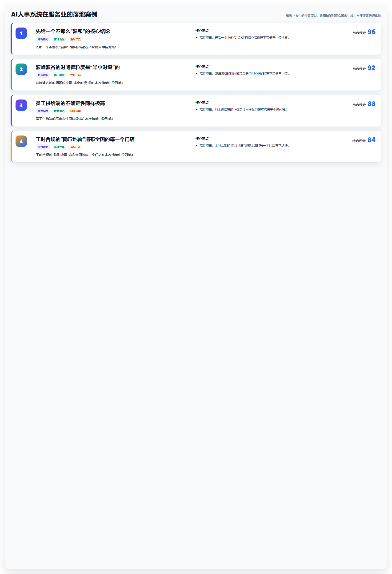Click the 性价比高 tag

tap(75, 75)
